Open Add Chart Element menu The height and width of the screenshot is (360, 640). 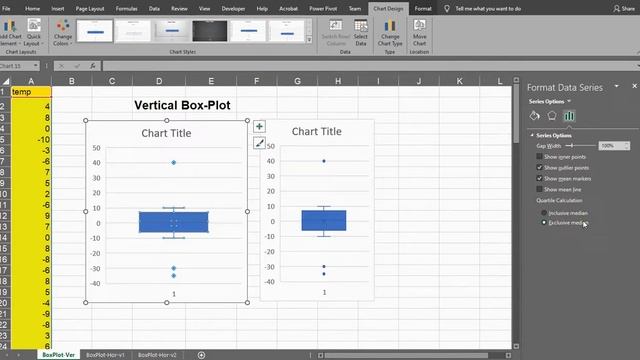click(10, 32)
